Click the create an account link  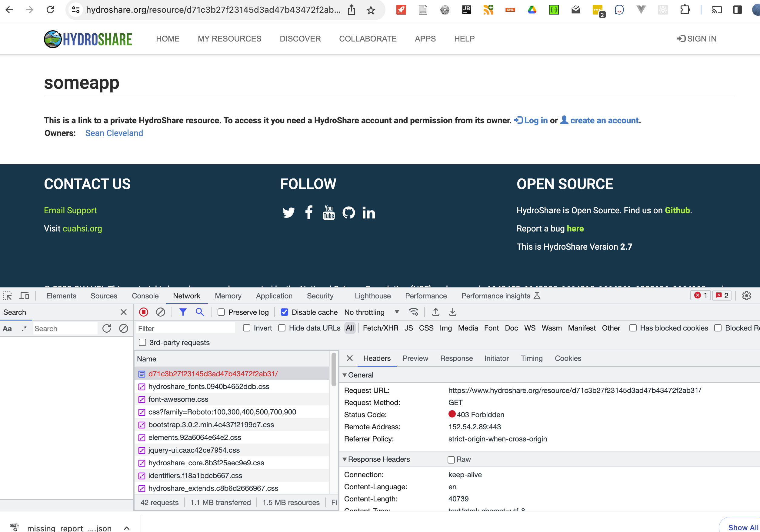[x=599, y=121]
